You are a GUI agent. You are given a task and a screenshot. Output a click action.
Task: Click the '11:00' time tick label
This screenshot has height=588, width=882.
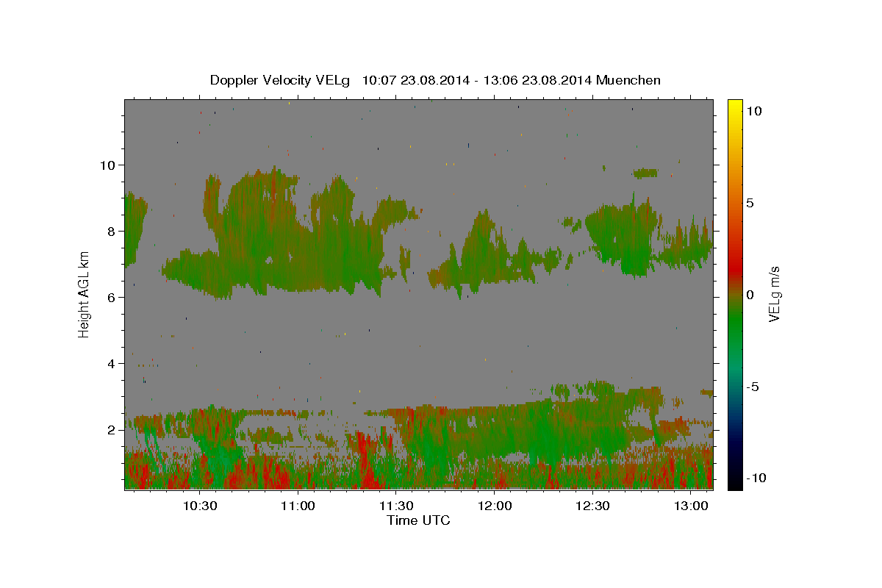(298, 506)
